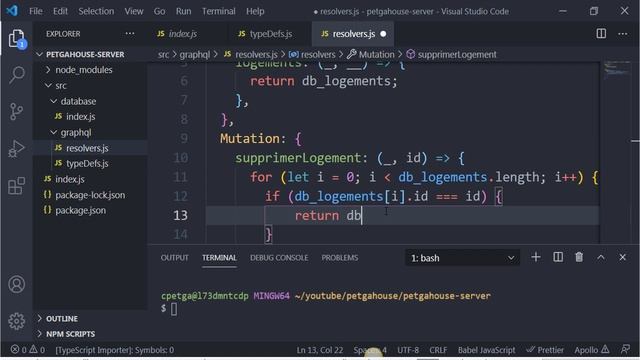640x360 pixels.
Task: Switch to the OUTPUT panel tab
Action: click(x=174, y=258)
